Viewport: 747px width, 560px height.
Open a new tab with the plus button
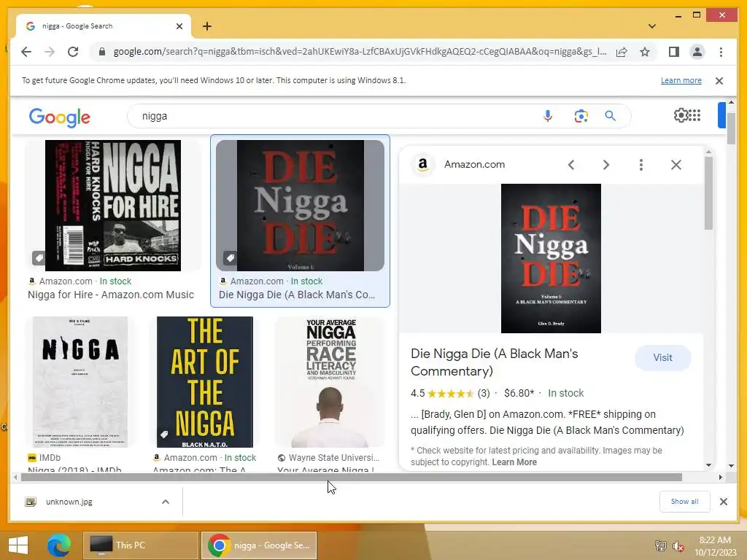(206, 26)
